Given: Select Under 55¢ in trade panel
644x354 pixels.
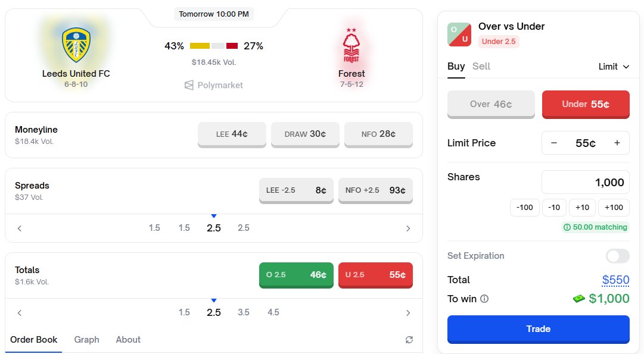Looking at the screenshot, I should click(586, 104).
